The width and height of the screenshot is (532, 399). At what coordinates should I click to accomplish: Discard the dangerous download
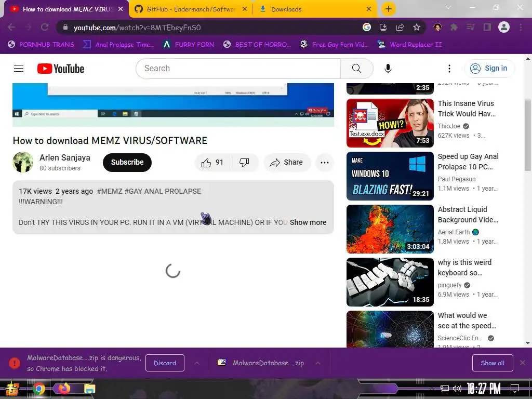pos(165,363)
